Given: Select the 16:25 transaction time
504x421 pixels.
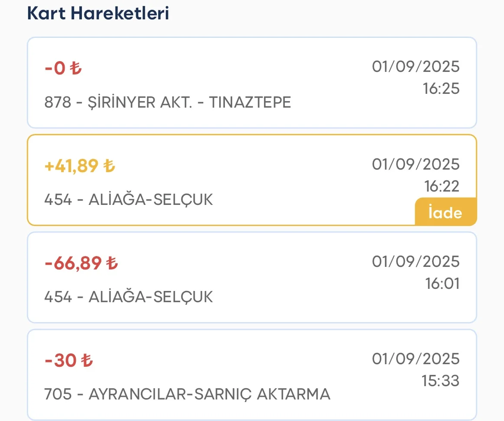Looking at the screenshot, I should pos(441,89).
